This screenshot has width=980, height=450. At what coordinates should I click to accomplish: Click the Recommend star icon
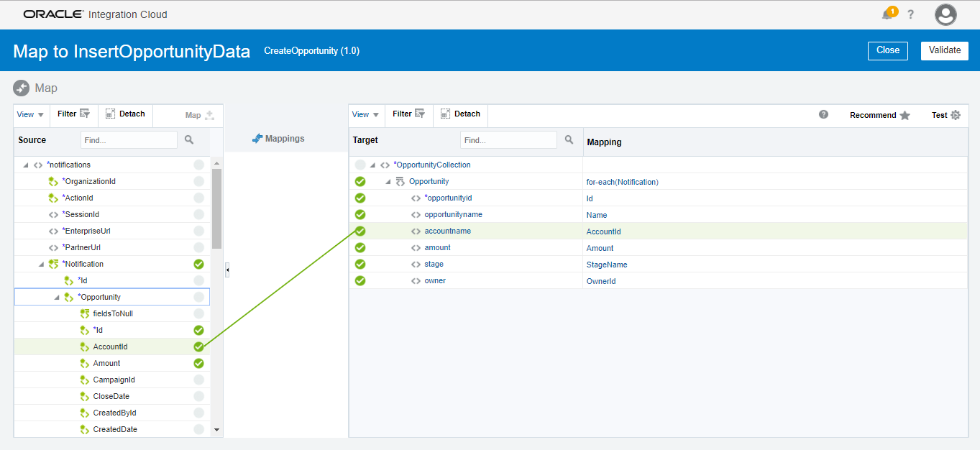point(905,115)
